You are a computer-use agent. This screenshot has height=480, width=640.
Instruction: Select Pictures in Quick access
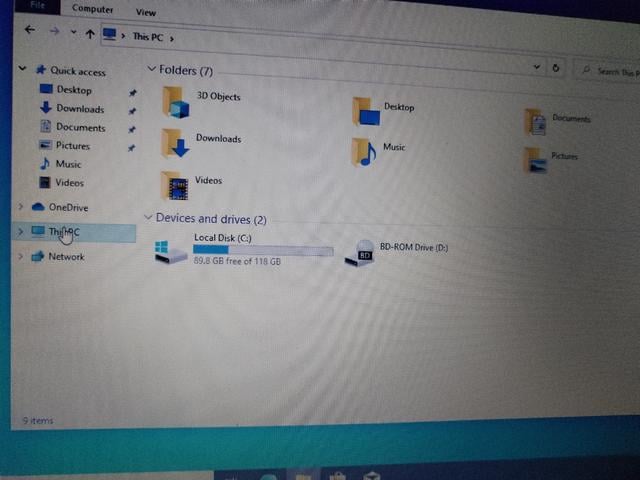[73, 146]
